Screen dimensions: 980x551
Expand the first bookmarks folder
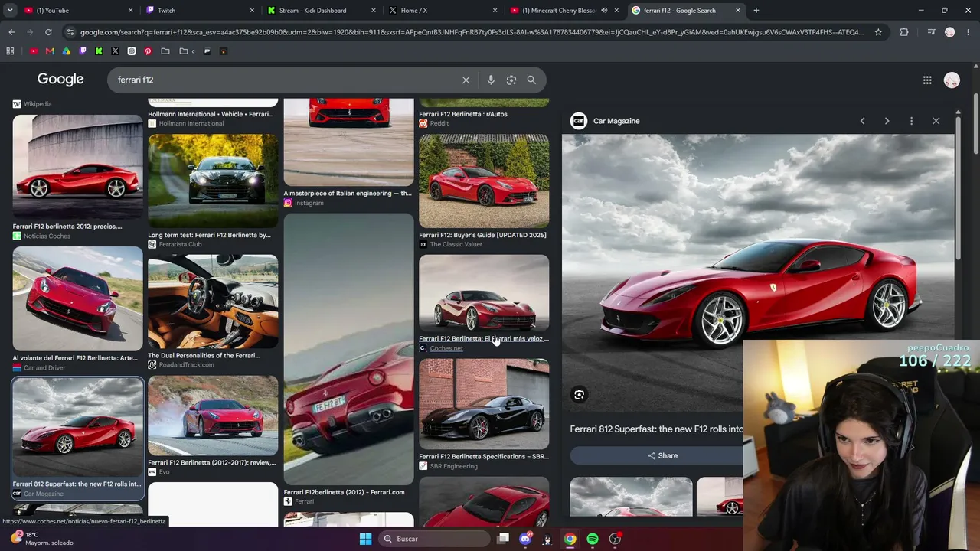click(x=165, y=51)
